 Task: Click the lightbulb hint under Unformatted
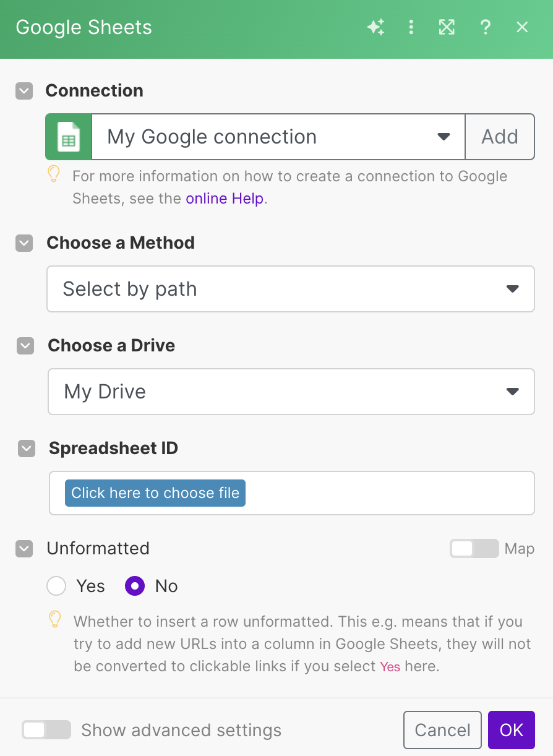coord(55,619)
